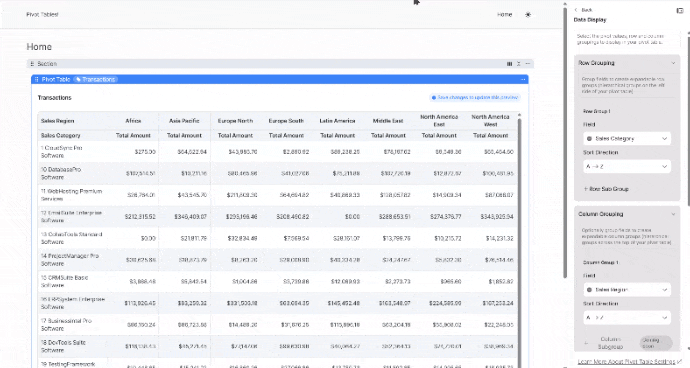
Task: Select the Middle East column header
Action: coord(388,121)
